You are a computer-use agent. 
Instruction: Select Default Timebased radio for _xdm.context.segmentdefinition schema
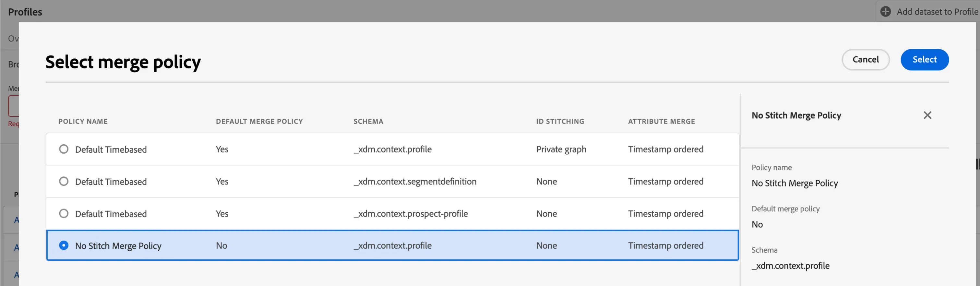point(64,181)
